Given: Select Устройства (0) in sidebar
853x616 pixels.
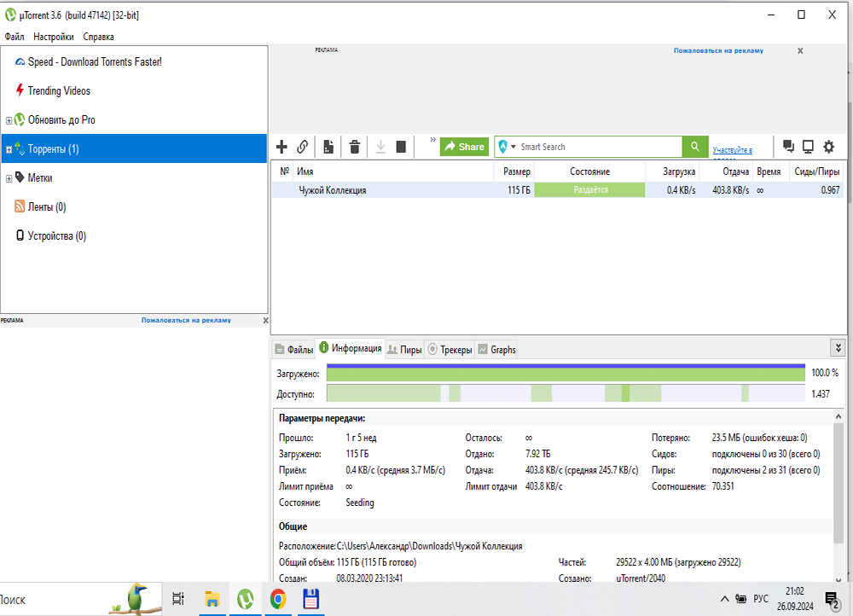Looking at the screenshot, I should tap(56, 235).
